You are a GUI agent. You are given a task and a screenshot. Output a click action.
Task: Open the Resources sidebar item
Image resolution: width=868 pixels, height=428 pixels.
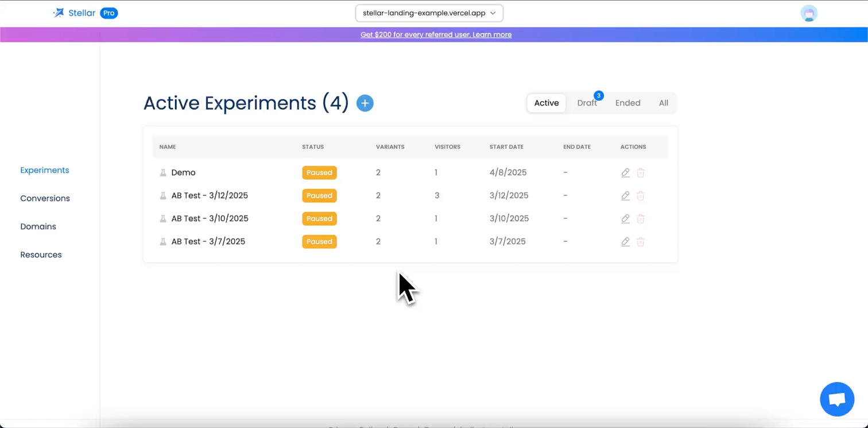coord(41,255)
